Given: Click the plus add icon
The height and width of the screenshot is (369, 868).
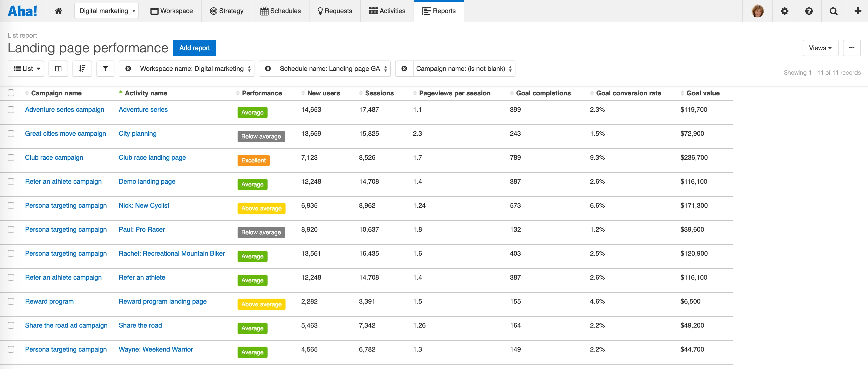Looking at the screenshot, I should tap(858, 11).
